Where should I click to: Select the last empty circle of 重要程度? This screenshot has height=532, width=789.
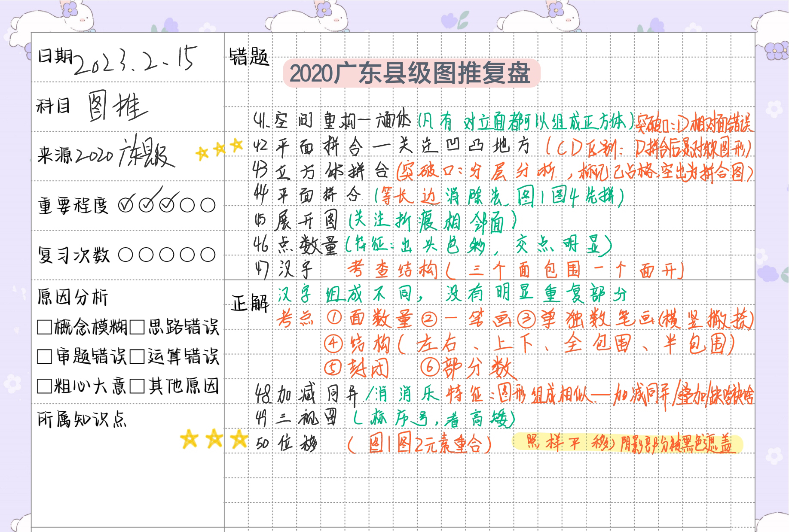[x=208, y=205]
